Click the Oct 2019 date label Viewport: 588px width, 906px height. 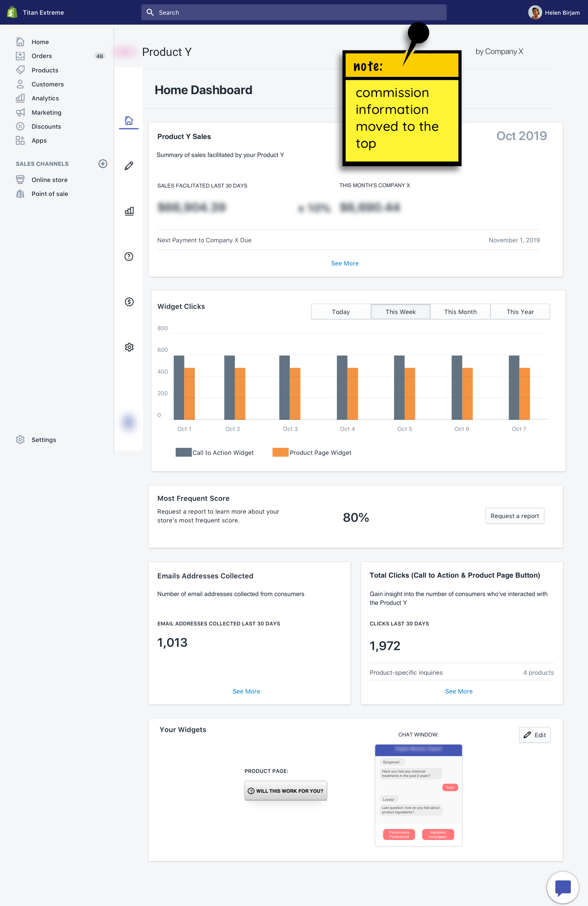click(x=521, y=136)
